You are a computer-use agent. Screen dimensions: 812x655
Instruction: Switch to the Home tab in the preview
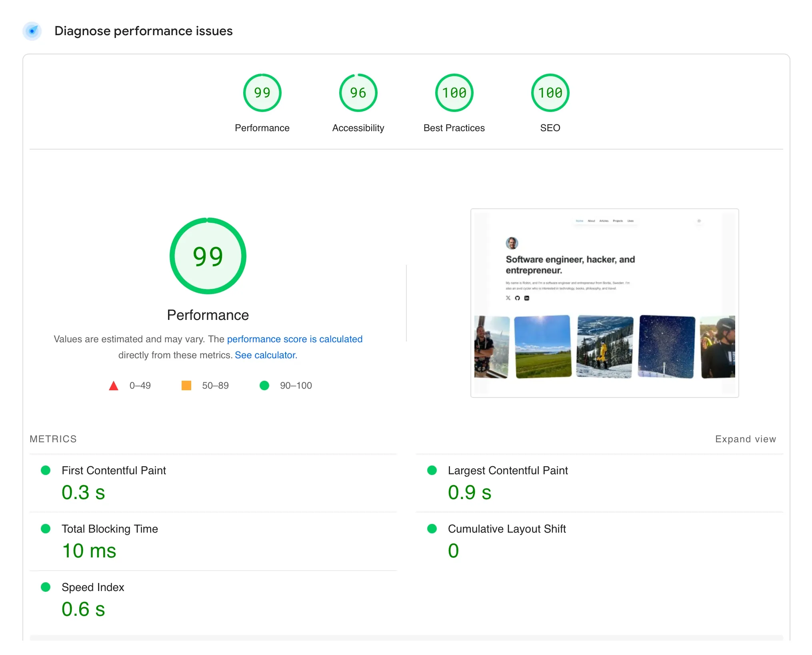coord(580,221)
